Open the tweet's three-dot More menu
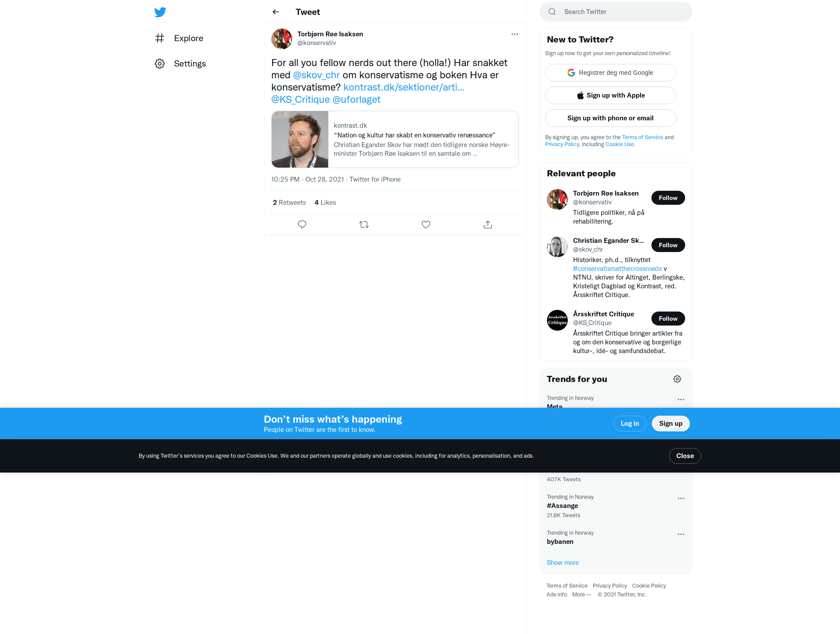This screenshot has height=634, width=840. tap(514, 34)
